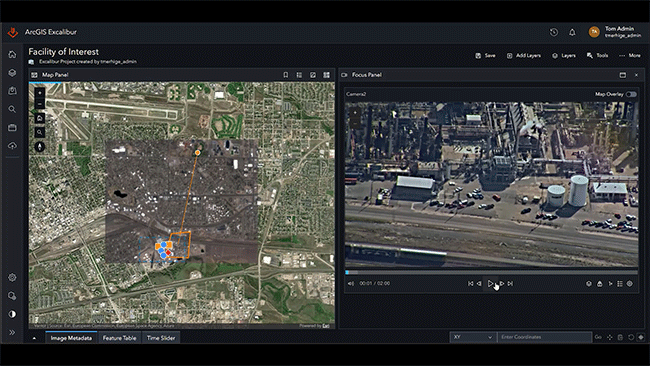Click the highlighted diamond icon in bottom bar
Image resolution: width=650 pixels, height=366 pixels.
(641, 337)
